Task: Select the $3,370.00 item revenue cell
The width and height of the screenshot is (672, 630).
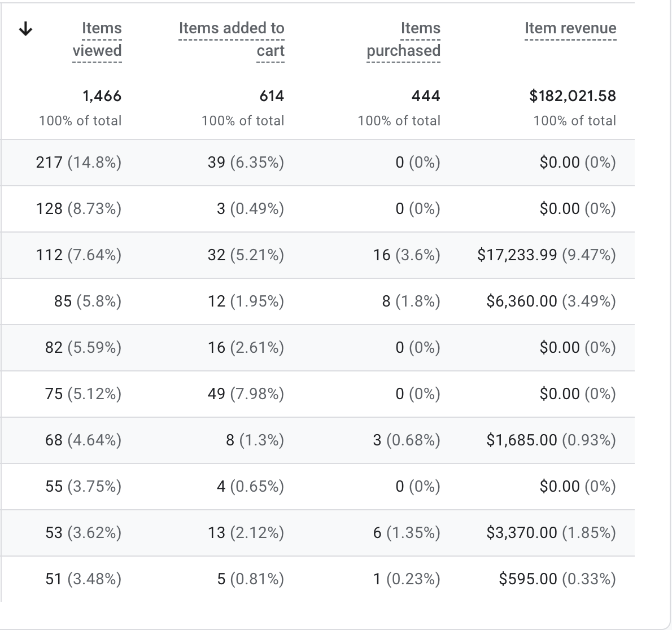Action: click(x=551, y=533)
